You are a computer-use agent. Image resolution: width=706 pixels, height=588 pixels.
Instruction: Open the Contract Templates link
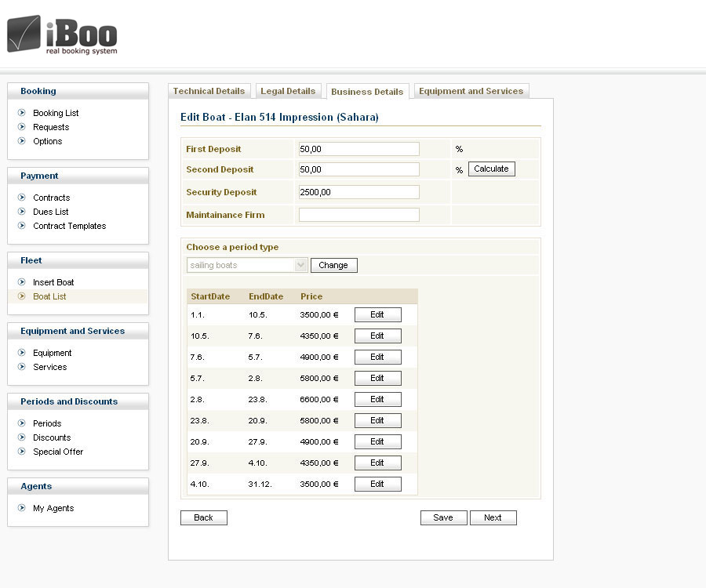(69, 226)
